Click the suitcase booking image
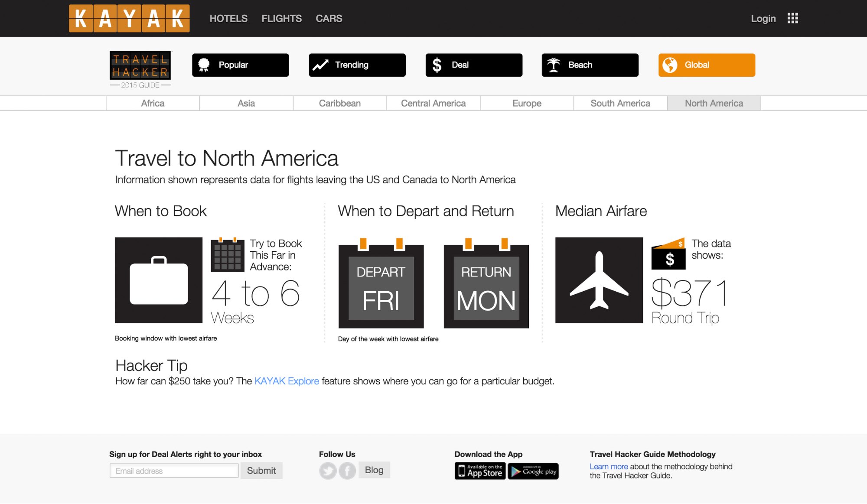The width and height of the screenshot is (867, 504). (159, 280)
